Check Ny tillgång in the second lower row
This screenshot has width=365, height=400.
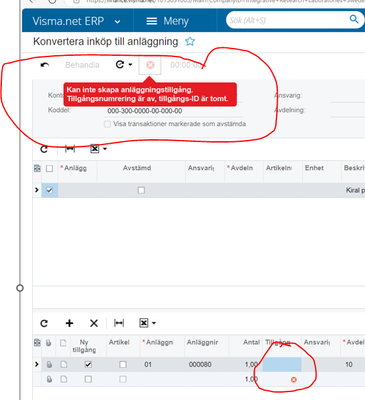pyautogui.click(x=88, y=379)
